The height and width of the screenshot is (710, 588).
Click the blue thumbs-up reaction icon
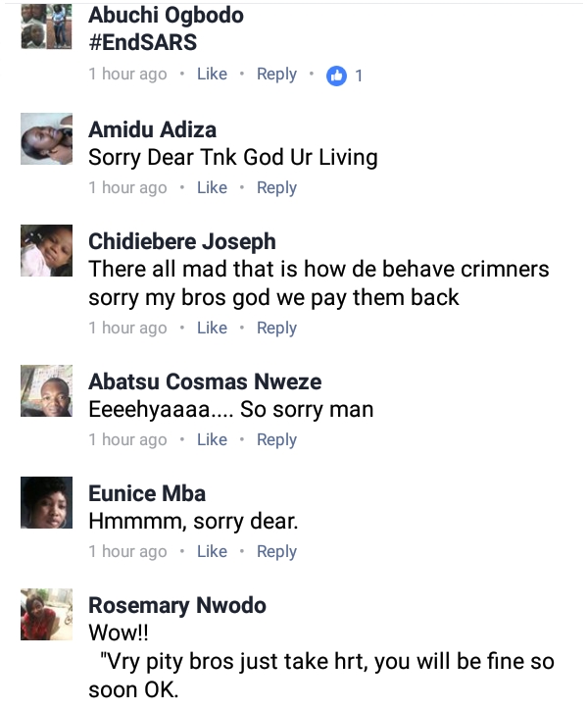(x=336, y=75)
